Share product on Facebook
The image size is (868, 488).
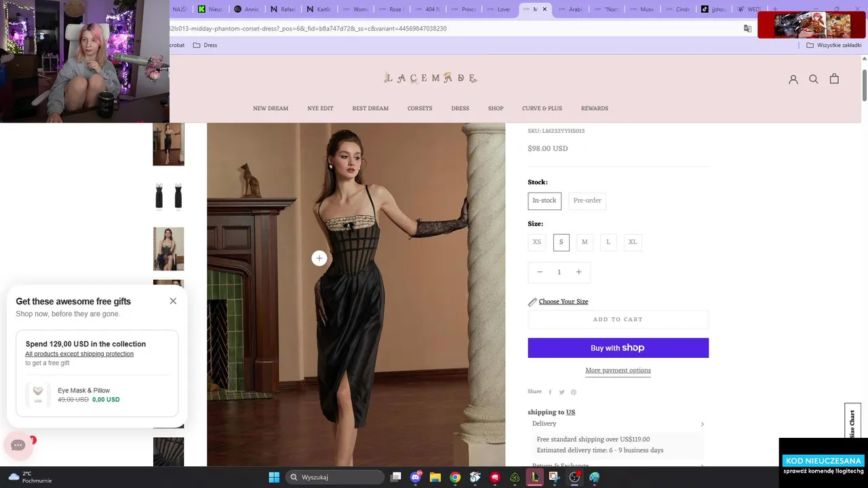pos(550,392)
